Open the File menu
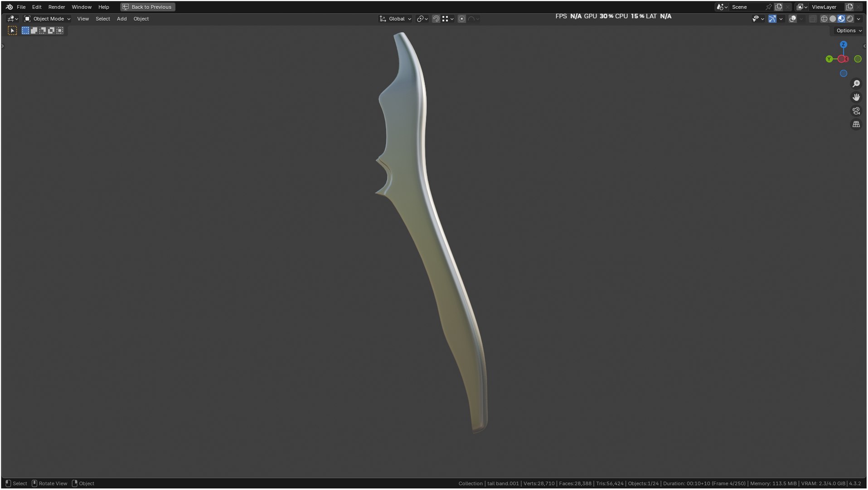The height and width of the screenshot is (490, 868). click(21, 7)
